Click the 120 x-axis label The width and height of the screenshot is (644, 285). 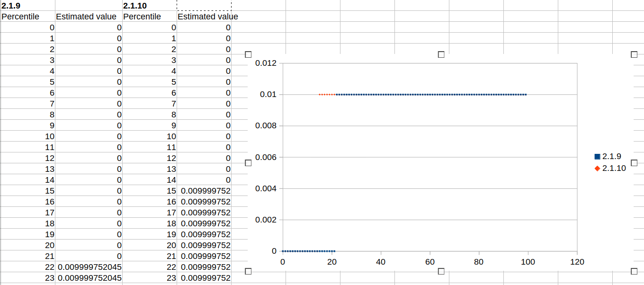577,262
